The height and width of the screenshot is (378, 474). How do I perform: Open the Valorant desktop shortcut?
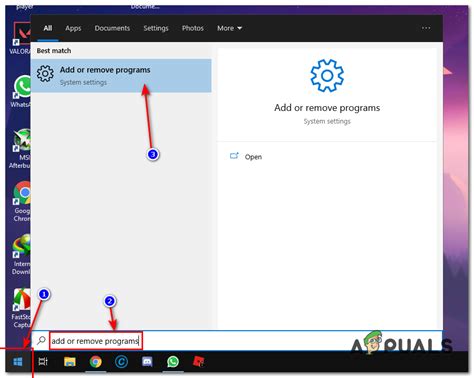[22, 38]
